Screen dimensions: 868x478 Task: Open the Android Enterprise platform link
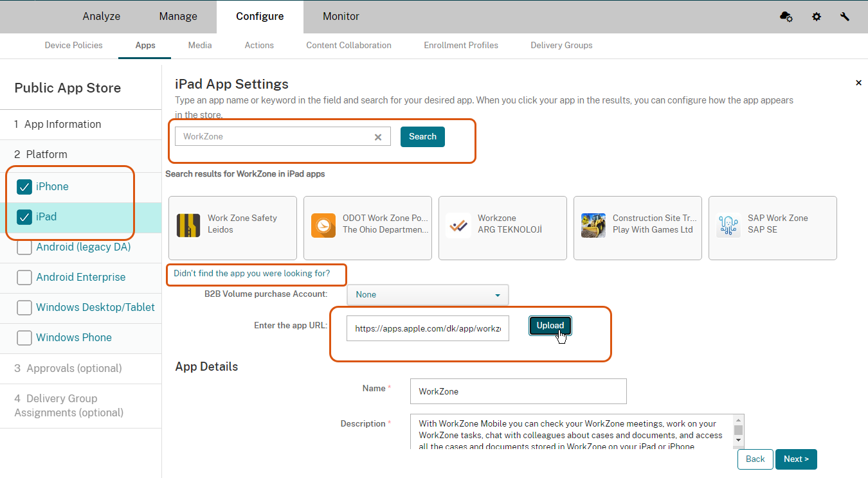coord(81,278)
